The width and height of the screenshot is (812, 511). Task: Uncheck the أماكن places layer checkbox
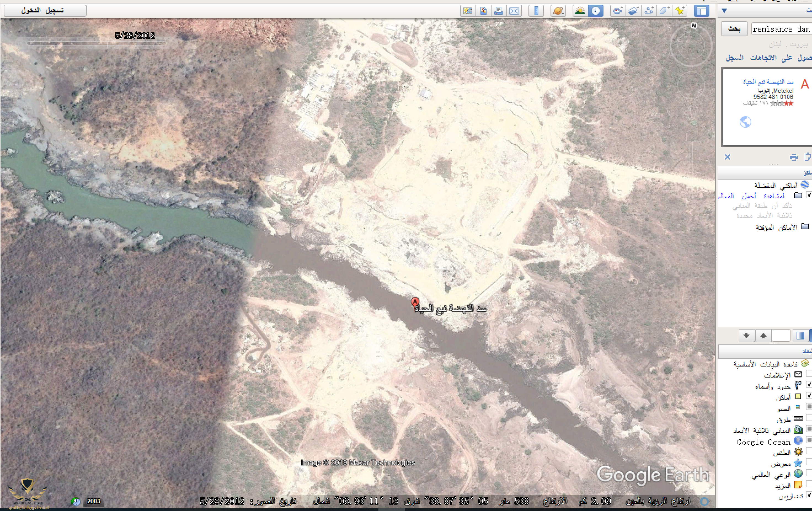(809, 396)
